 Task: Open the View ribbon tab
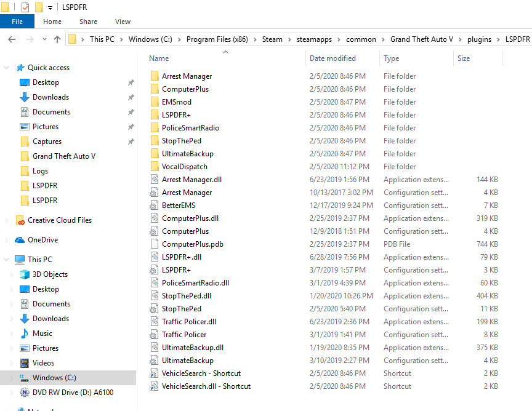click(x=123, y=22)
